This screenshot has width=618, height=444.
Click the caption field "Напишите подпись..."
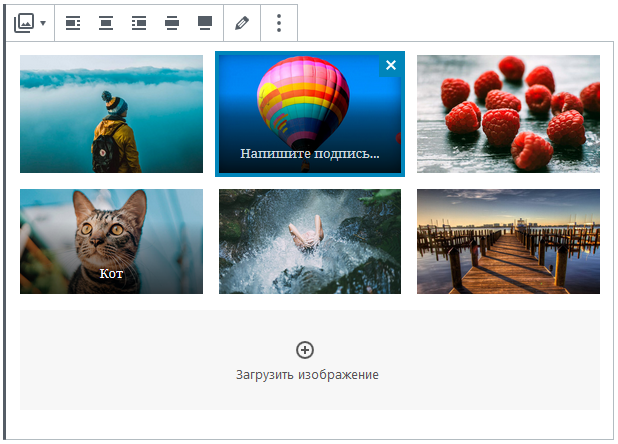point(310,154)
